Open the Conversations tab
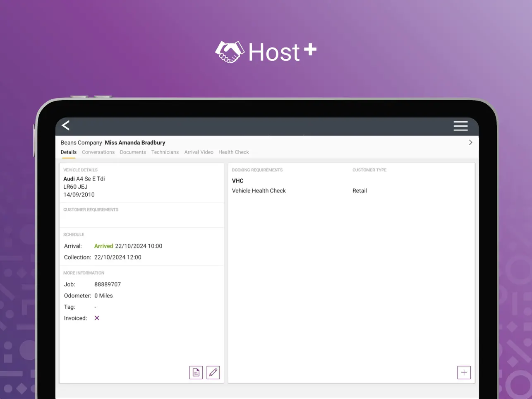 point(98,152)
